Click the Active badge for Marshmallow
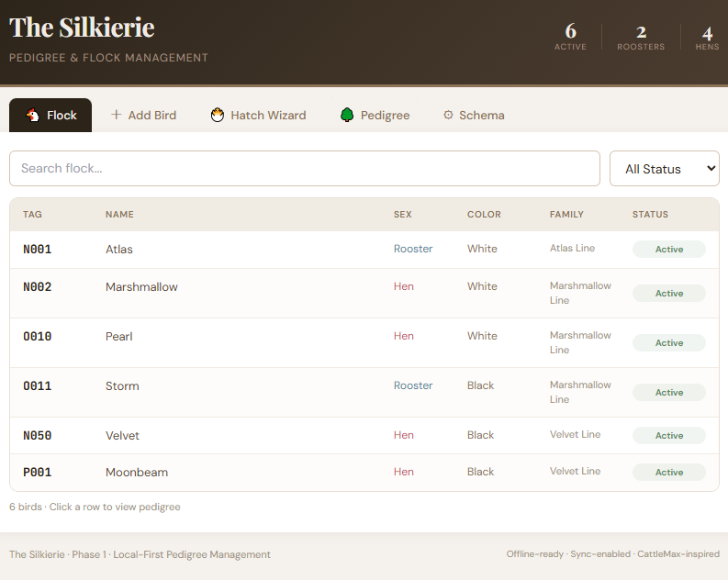This screenshot has width=728, height=580. [x=669, y=294]
